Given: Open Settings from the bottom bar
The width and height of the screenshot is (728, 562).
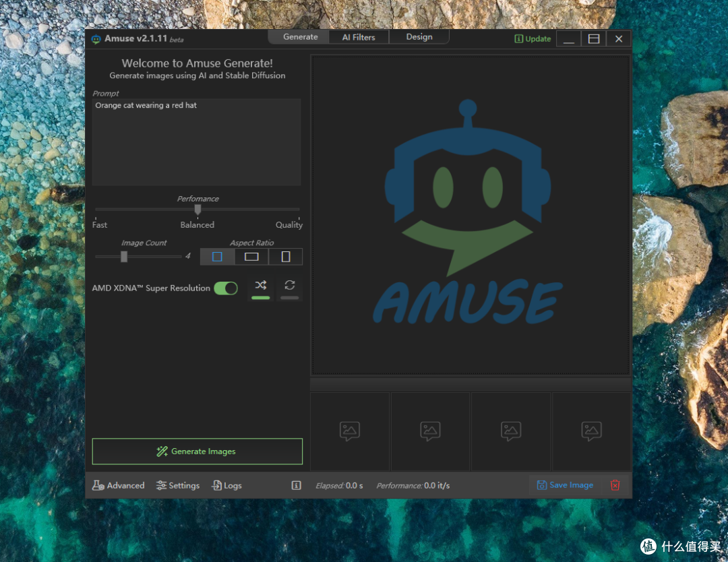Looking at the screenshot, I should click(x=178, y=485).
